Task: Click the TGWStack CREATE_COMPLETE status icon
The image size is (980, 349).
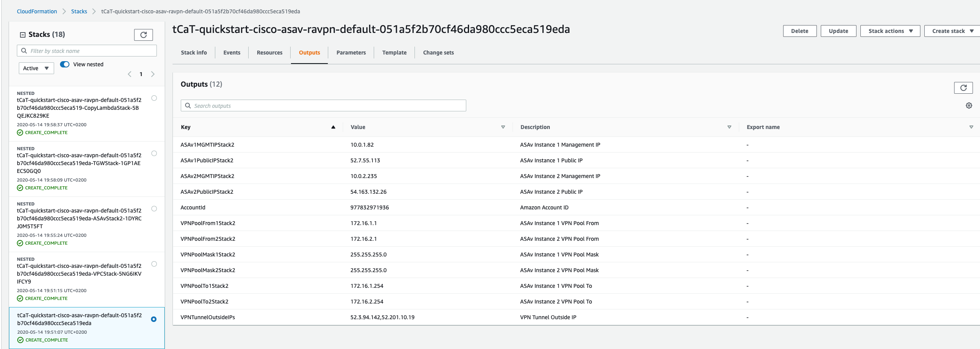Action: [20, 188]
